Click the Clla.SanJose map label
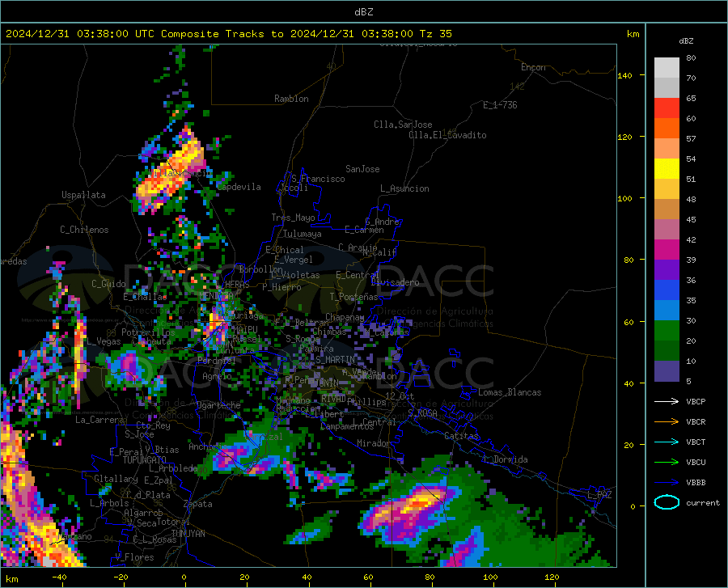 click(x=403, y=125)
